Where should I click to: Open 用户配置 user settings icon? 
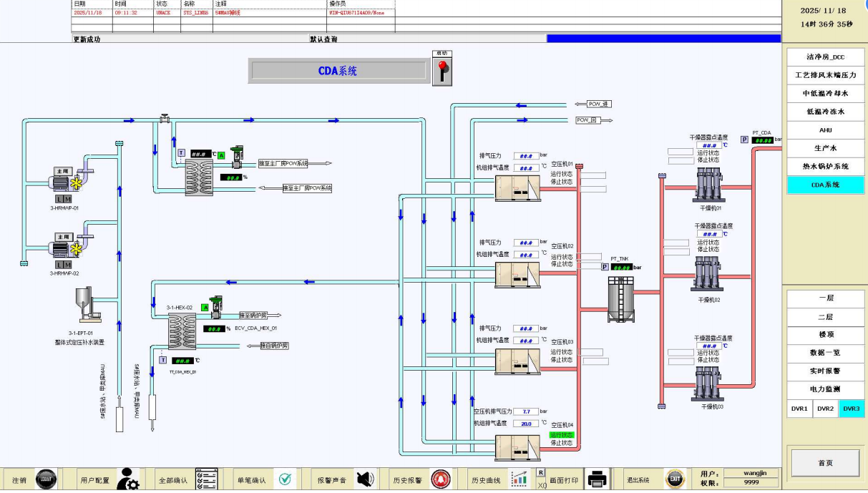[128, 479]
